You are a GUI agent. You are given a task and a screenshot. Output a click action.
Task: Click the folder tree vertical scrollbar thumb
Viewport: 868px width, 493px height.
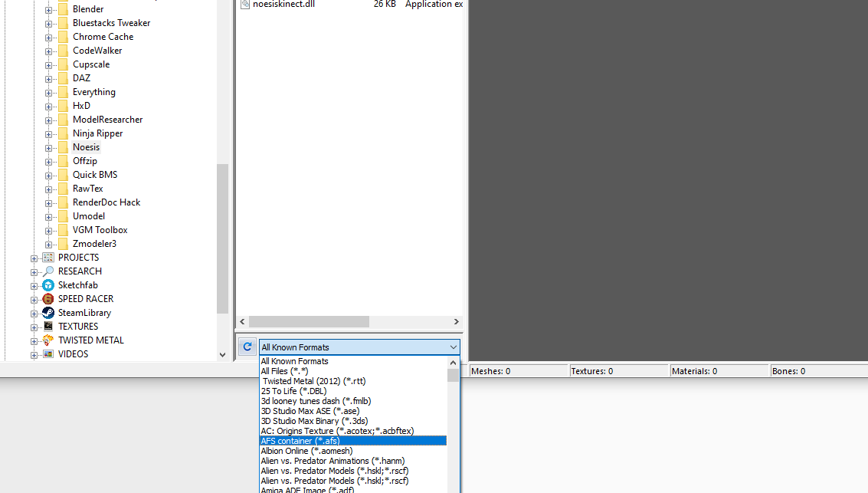[x=222, y=238]
